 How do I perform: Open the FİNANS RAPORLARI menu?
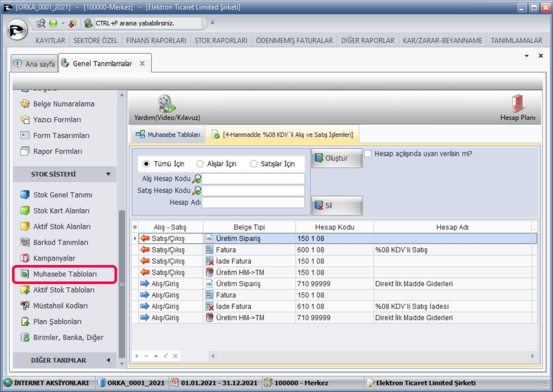tap(156, 40)
